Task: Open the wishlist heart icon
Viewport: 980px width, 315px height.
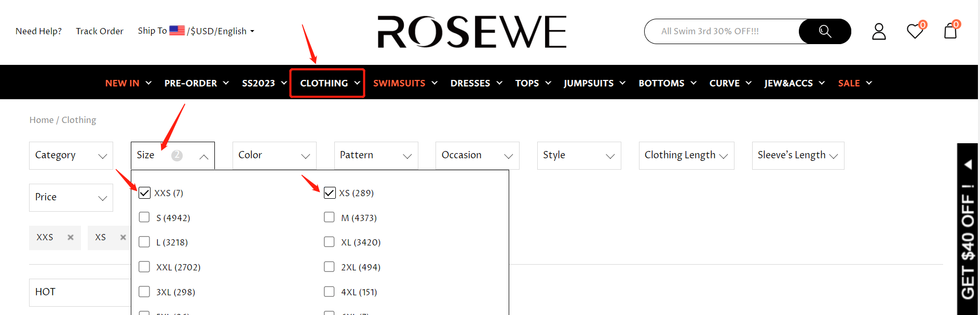Action: (x=915, y=31)
